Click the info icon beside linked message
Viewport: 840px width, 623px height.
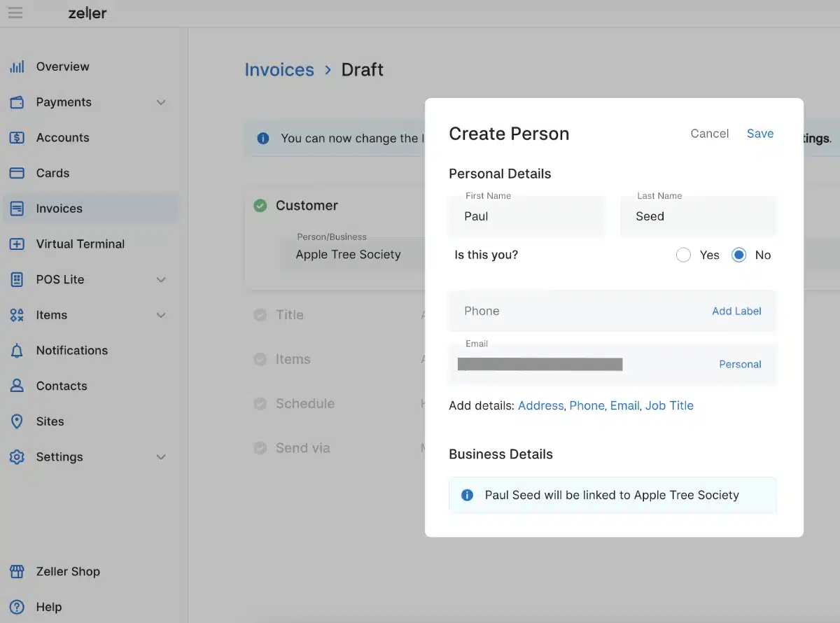(x=467, y=496)
